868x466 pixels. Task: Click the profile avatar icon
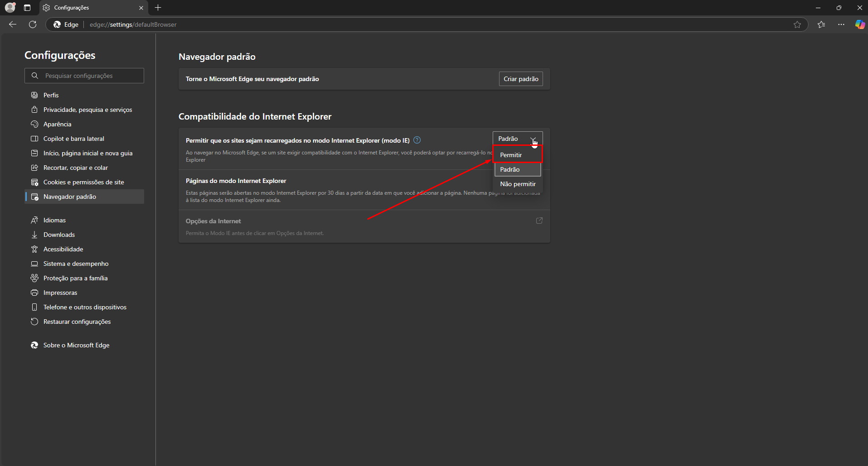tap(10, 8)
